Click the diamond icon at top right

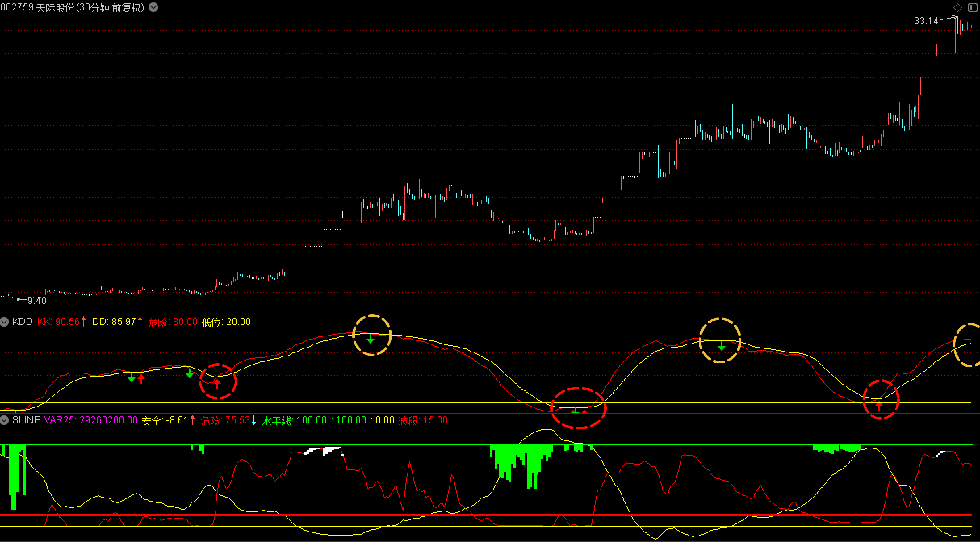957,8
